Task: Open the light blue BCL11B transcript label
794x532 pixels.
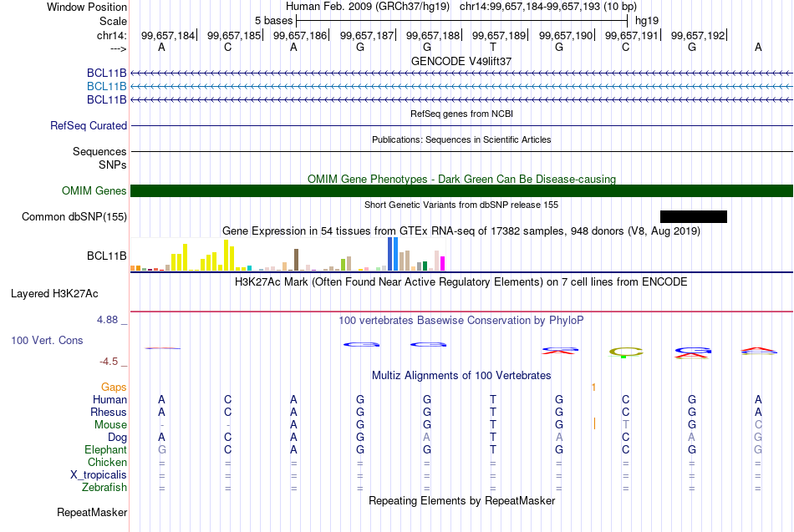Action: tap(106, 87)
